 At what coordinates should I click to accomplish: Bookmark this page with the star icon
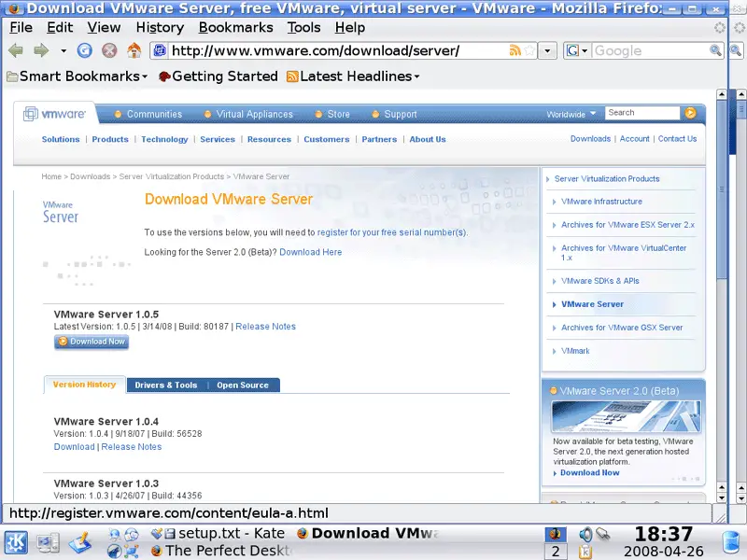click(529, 50)
